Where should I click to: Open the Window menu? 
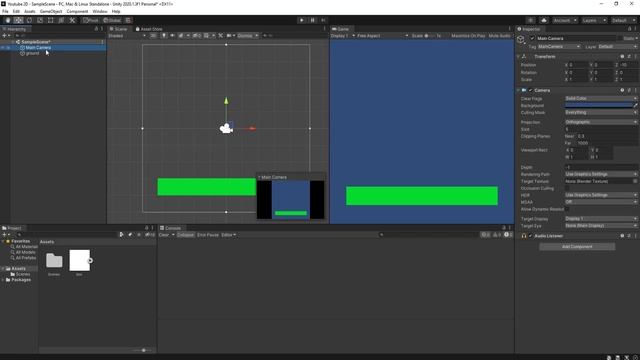pos(100,11)
